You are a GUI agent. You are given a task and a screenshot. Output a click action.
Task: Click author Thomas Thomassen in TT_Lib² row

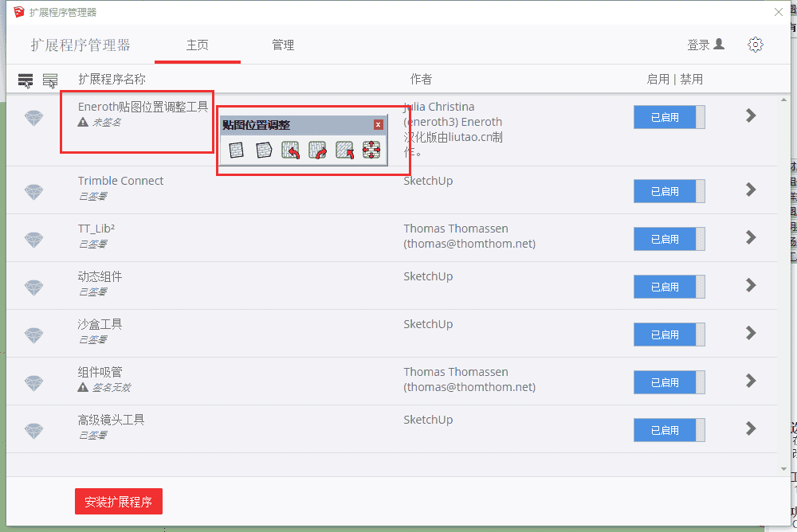(456, 229)
